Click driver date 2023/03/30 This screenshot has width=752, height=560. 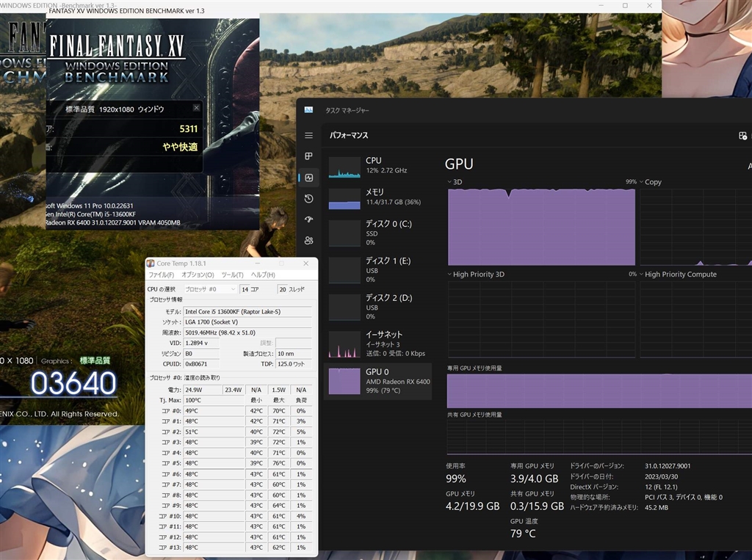(x=660, y=476)
